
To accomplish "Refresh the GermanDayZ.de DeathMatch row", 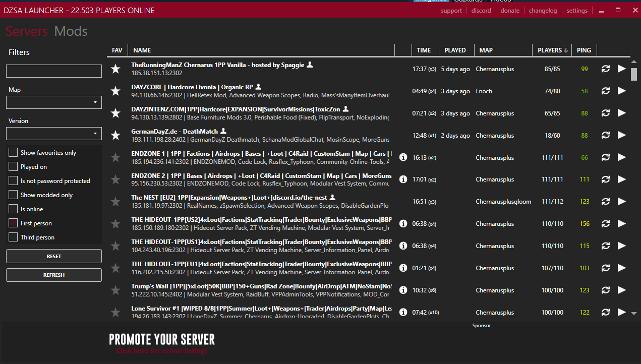I will click(x=606, y=135).
